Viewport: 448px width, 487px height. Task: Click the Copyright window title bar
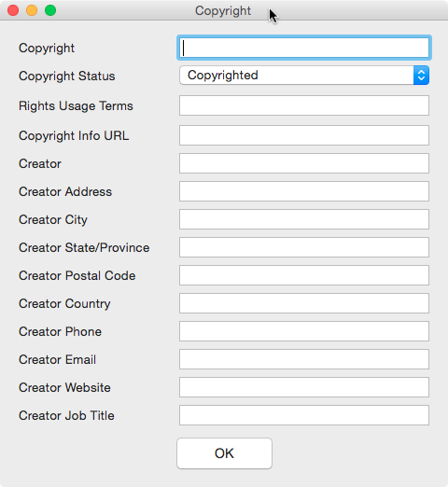pyautogui.click(x=223, y=10)
